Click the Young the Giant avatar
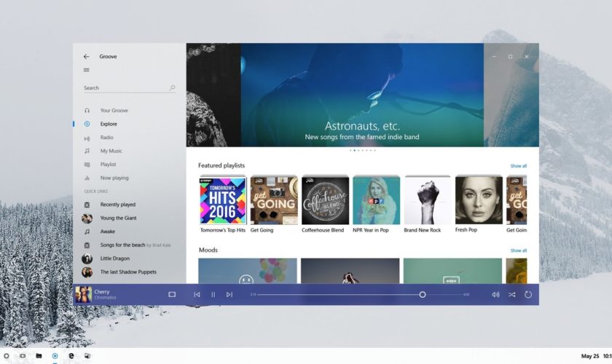612x364 pixels. 87,218
